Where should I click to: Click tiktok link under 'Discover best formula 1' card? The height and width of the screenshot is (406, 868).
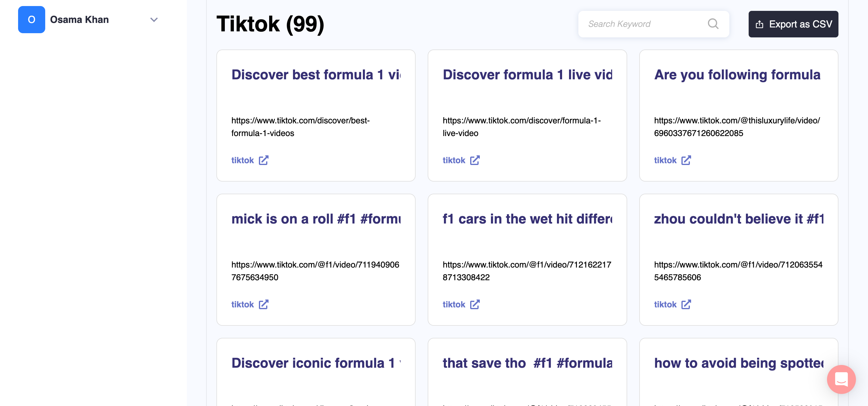(242, 160)
